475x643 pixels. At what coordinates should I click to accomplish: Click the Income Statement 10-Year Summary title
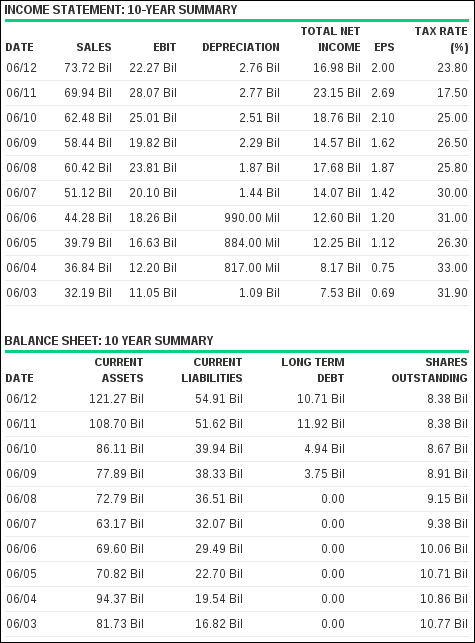coord(121,10)
